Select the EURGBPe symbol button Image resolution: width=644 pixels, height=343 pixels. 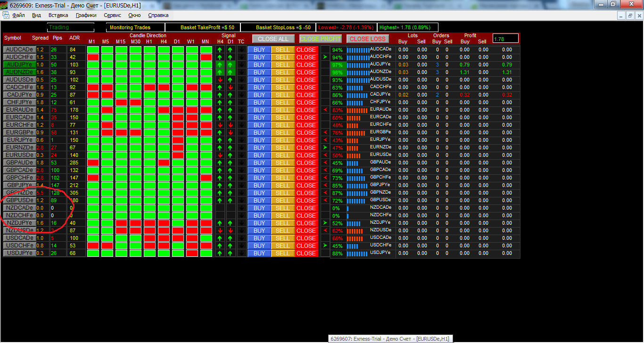pos(19,132)
